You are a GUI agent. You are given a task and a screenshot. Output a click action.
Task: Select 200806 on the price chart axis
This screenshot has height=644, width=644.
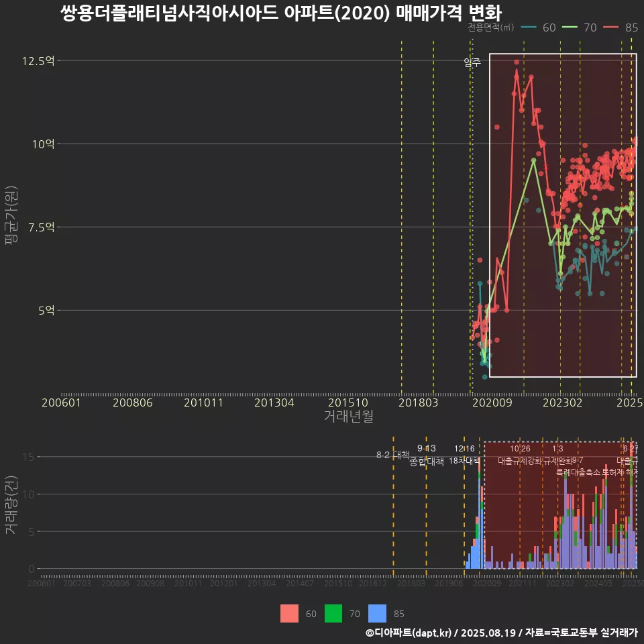point(133,402)
